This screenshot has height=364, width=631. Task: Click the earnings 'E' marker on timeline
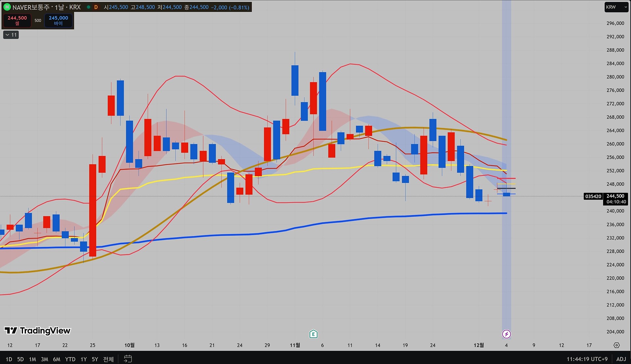click(x=313, y=334)
